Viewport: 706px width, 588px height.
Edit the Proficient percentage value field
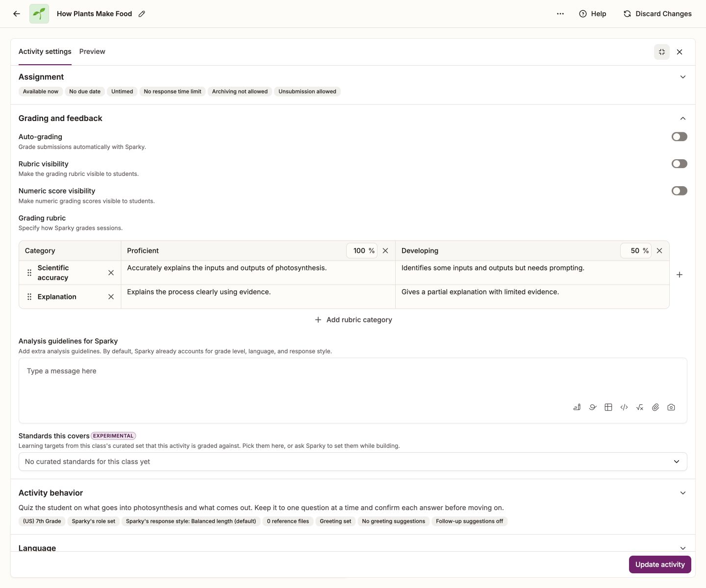coord(362,250)
